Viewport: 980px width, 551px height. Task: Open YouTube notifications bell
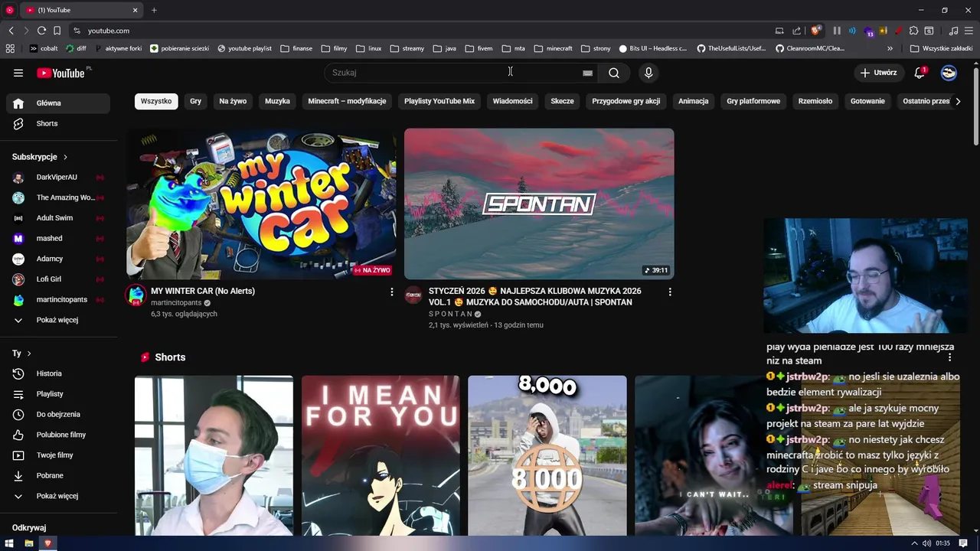920,73
